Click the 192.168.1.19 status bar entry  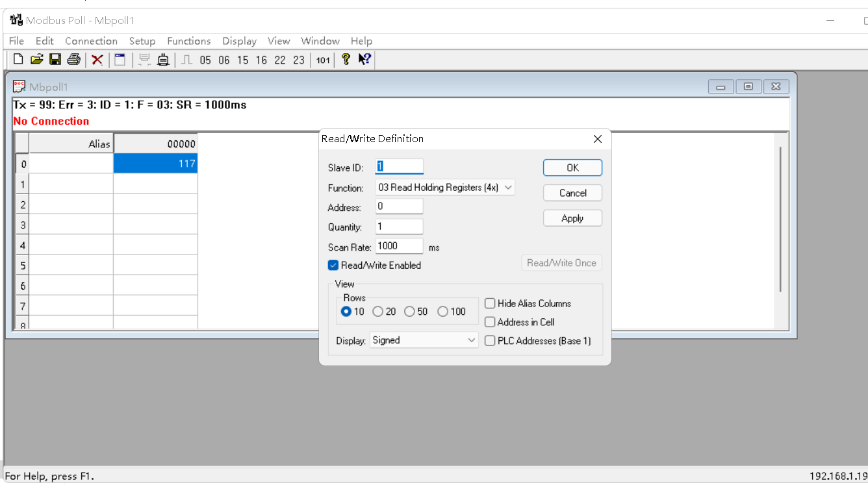click(x=838, y=476)
